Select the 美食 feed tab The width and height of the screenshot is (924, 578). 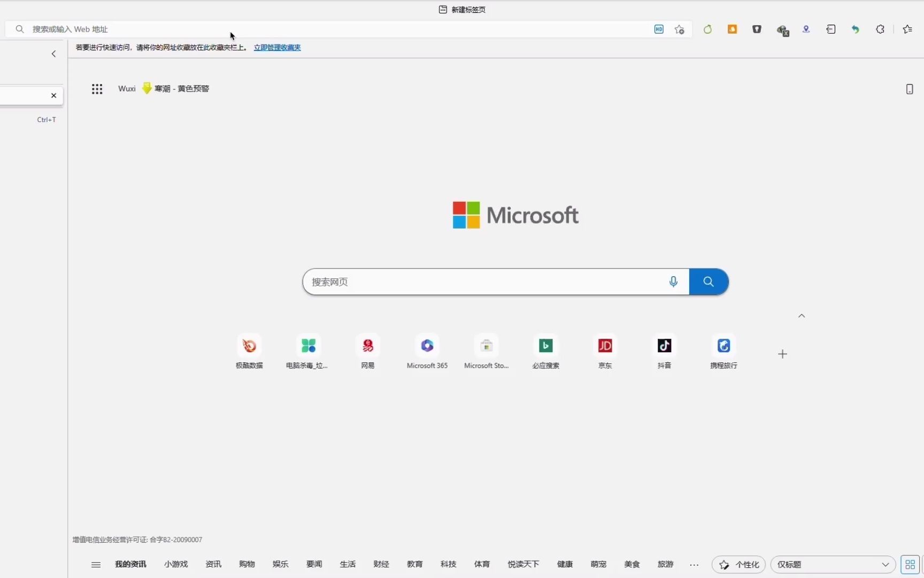pos(632,564)
